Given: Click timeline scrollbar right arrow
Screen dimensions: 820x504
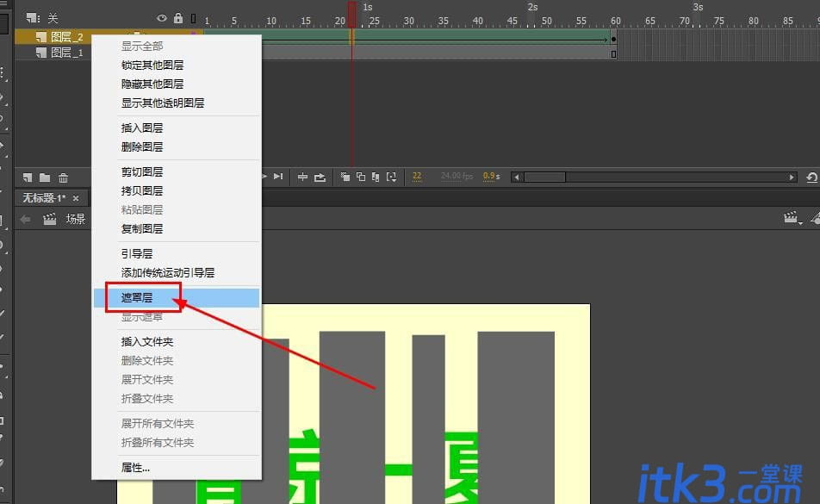Looking at the screenshot, I should click(792, 177).
